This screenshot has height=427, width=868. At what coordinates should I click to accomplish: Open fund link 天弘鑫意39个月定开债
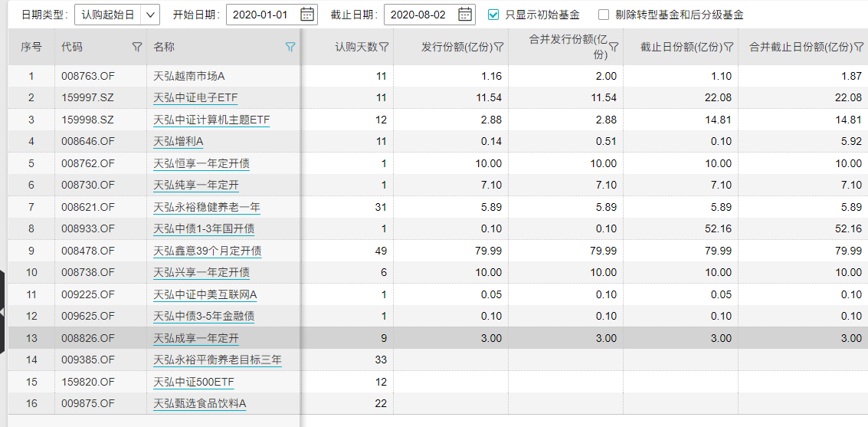pyautogui.click(x=208, y=251)
